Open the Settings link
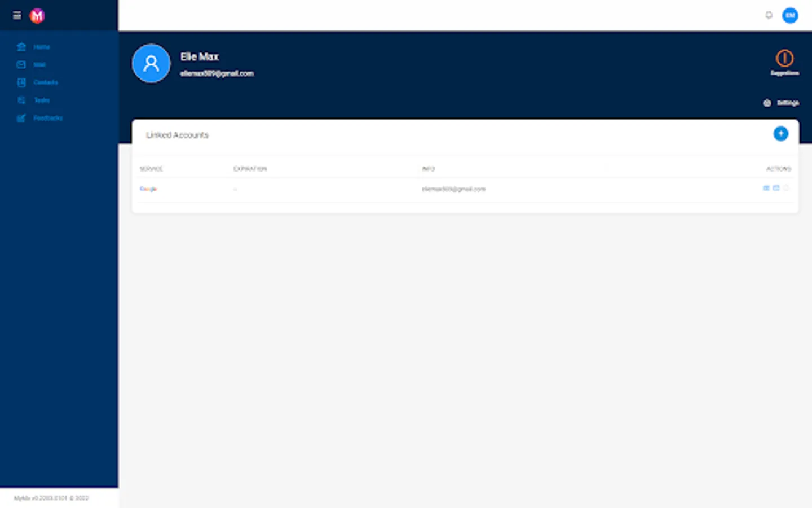 pyautogui.click(x=788, y=103)
